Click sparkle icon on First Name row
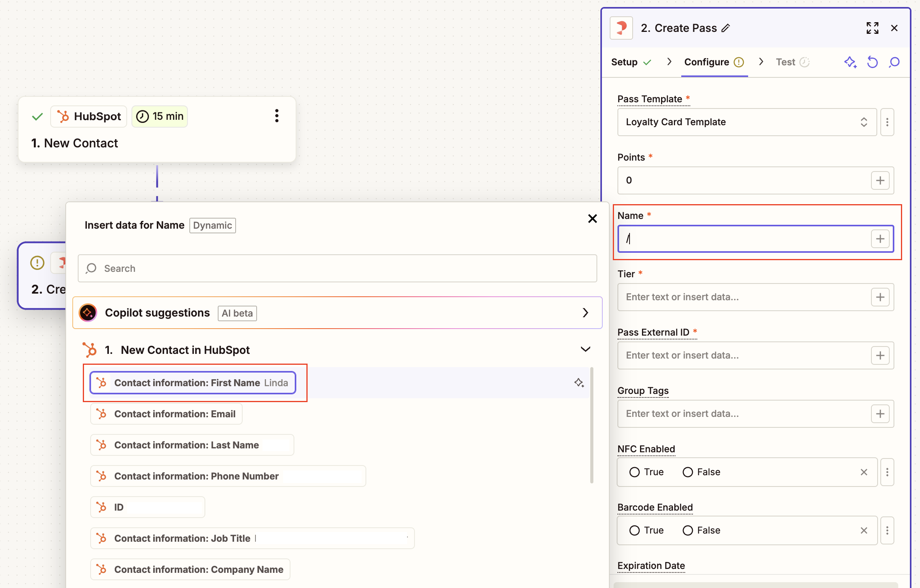The height and width of the screenshot is (588, 920). (x=579, y=383)
